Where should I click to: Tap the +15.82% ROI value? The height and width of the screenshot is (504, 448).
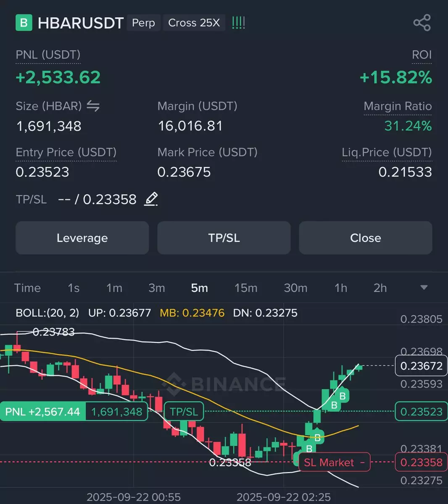pos(396,78)
